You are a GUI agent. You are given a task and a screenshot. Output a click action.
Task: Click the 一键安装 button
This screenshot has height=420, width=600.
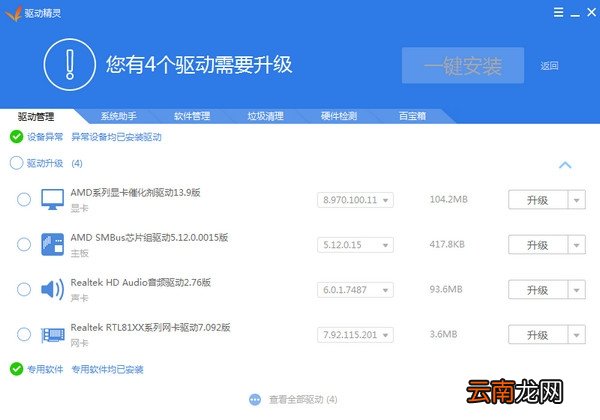(463, 65)
